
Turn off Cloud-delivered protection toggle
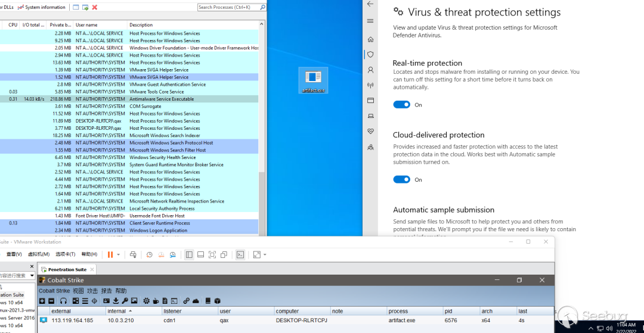pos(402,179)
